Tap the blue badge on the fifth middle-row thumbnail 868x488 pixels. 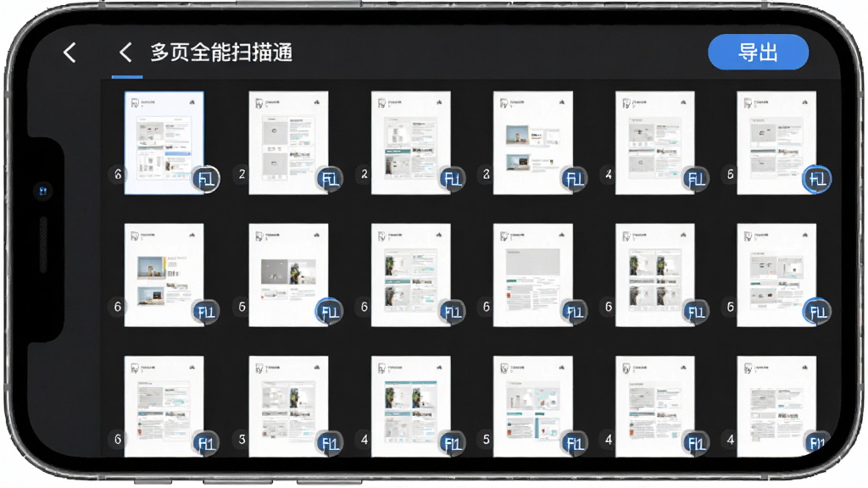[x=696, y=312]
